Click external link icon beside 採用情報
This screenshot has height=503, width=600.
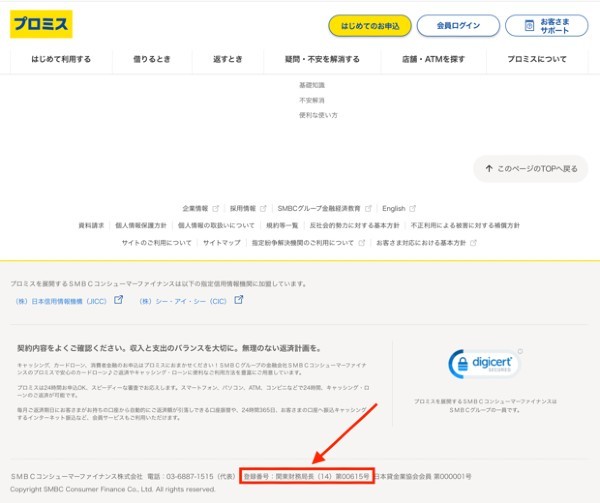[x=264, y=209]
